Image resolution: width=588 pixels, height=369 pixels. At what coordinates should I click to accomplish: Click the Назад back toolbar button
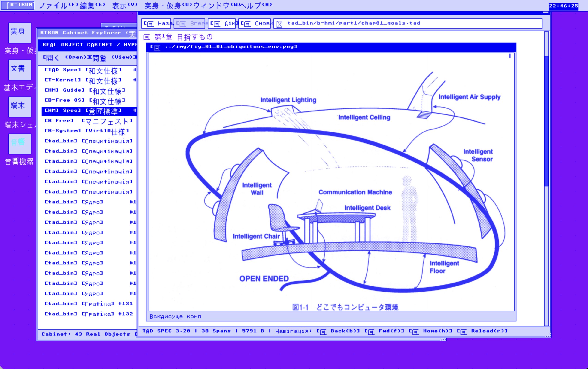156,24
